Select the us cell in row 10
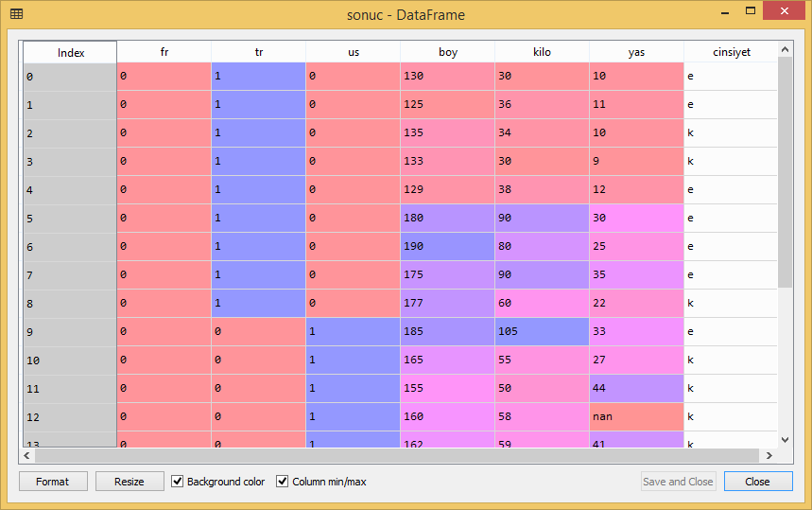 pyautogui.click(x=354, y=361)
